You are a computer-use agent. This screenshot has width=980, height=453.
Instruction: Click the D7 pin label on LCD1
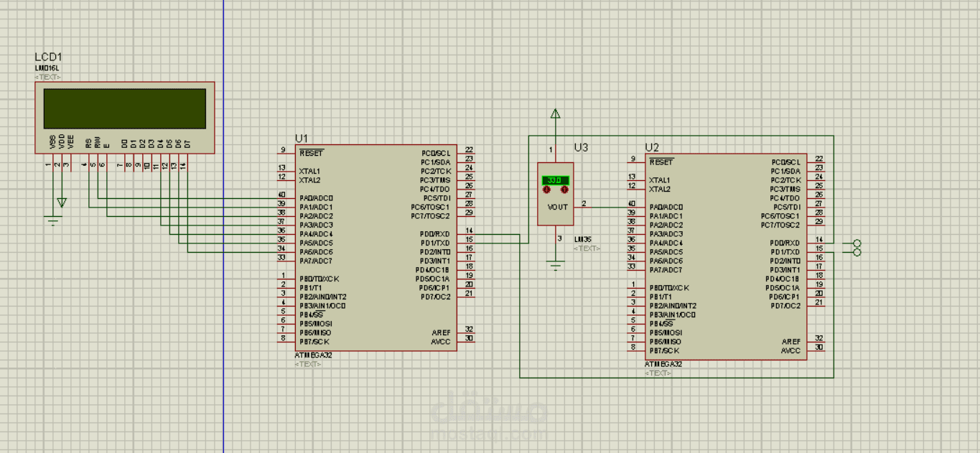tap(188, 144)
